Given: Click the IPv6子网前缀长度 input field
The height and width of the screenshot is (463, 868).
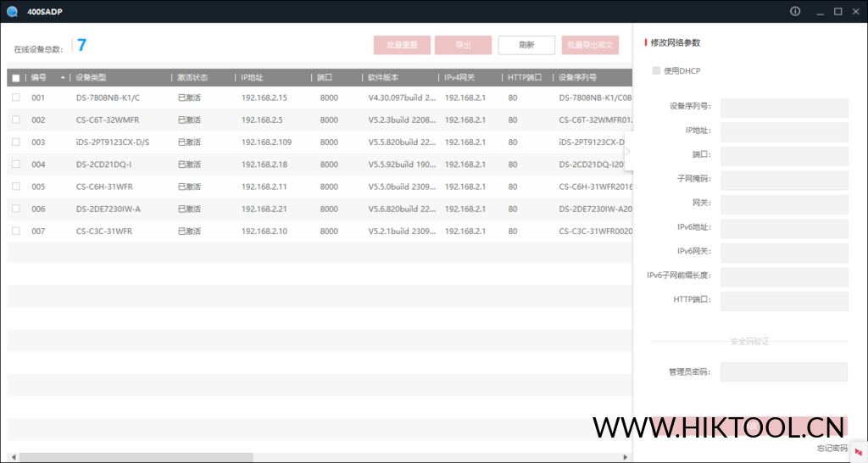Looking at the screenshot, I should (x=784, y=277).
